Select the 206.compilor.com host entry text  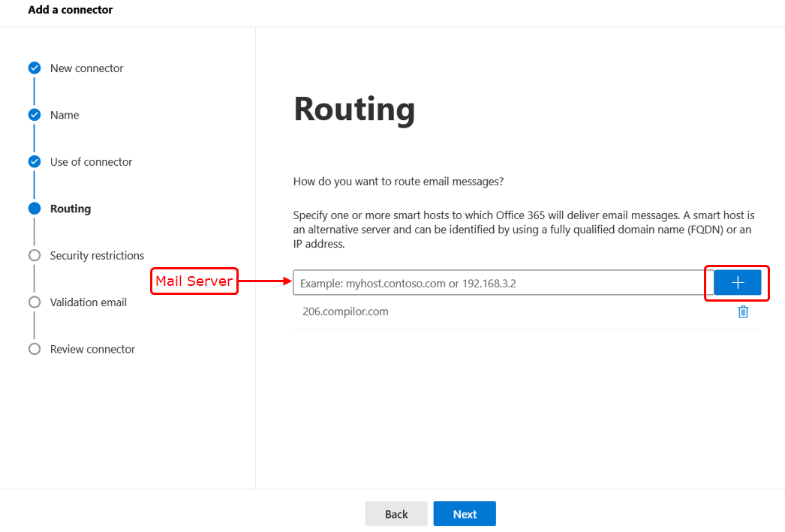tap(345, 311)
